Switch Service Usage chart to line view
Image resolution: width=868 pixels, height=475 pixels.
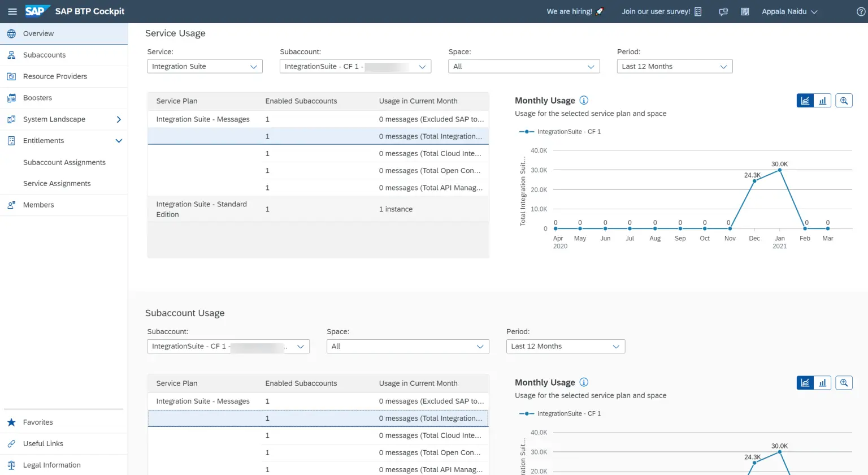[x=805, y=101]
